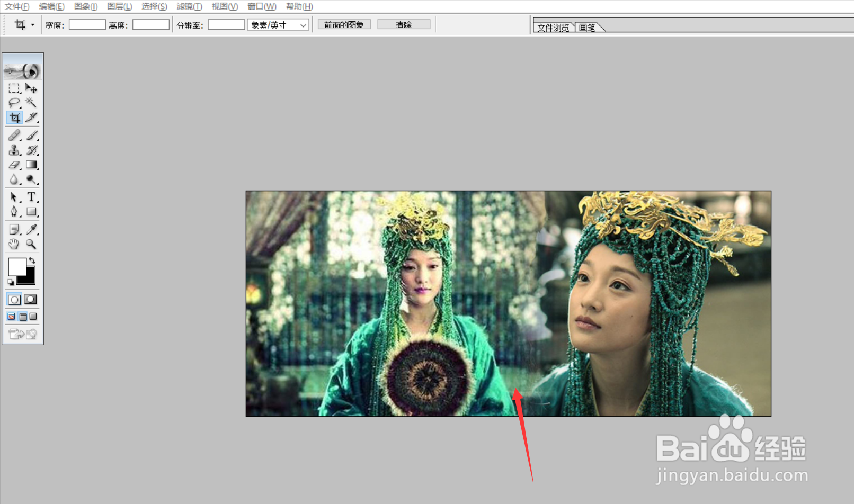Focus the 分辨率 resolution input field

[226, 25]
